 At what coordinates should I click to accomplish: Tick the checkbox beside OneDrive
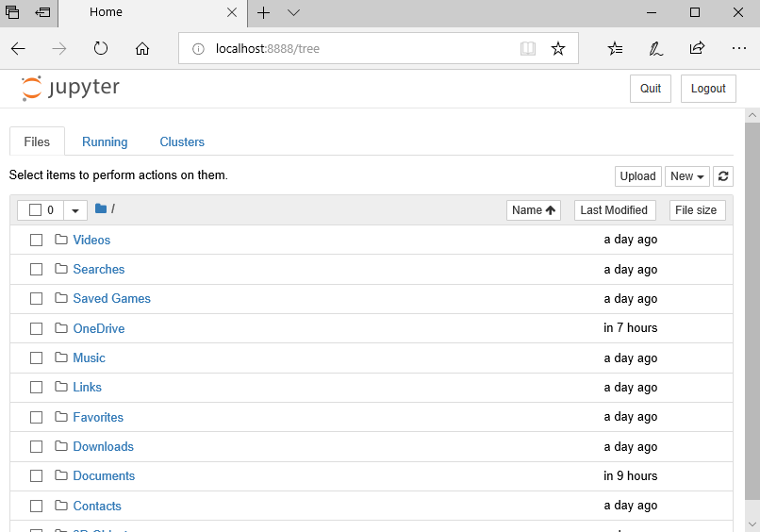click(36, 328)
